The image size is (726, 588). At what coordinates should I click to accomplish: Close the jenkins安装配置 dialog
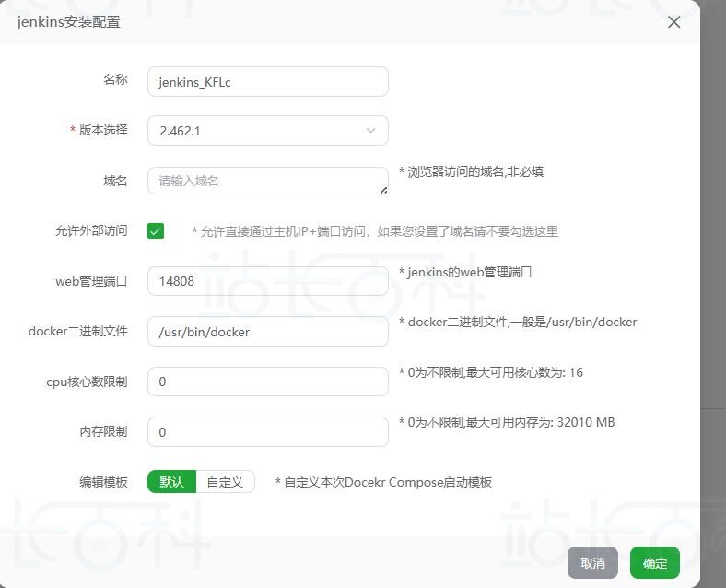673,22
